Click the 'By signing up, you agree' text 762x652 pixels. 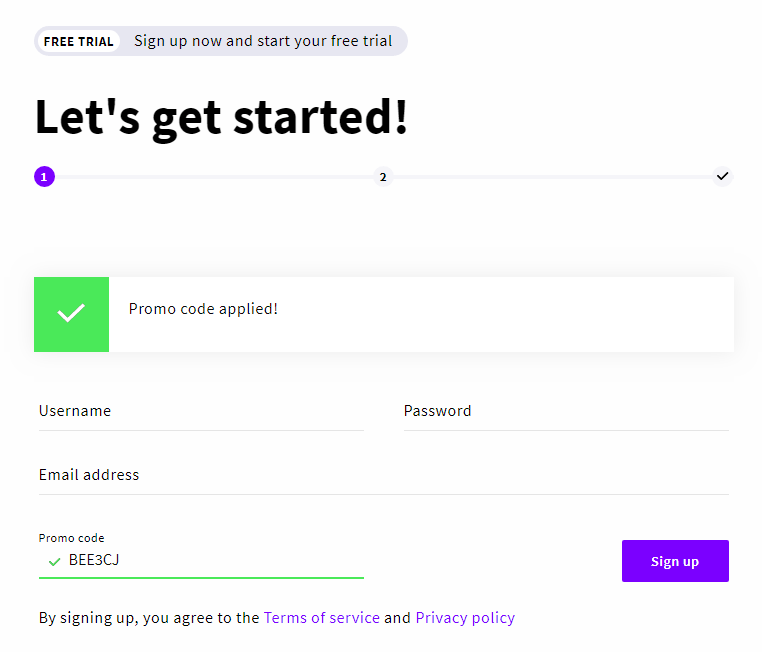click(x=148, y=618)
